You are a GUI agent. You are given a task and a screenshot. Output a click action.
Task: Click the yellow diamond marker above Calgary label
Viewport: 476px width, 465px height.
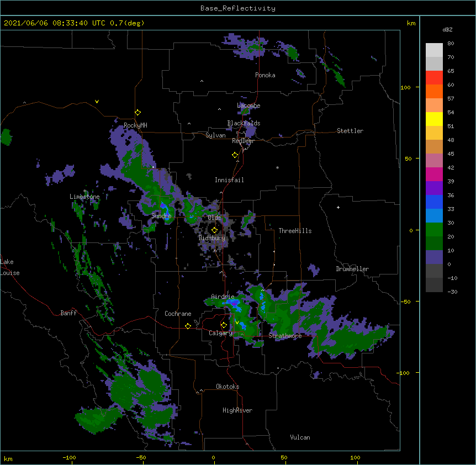pos(224,325)
